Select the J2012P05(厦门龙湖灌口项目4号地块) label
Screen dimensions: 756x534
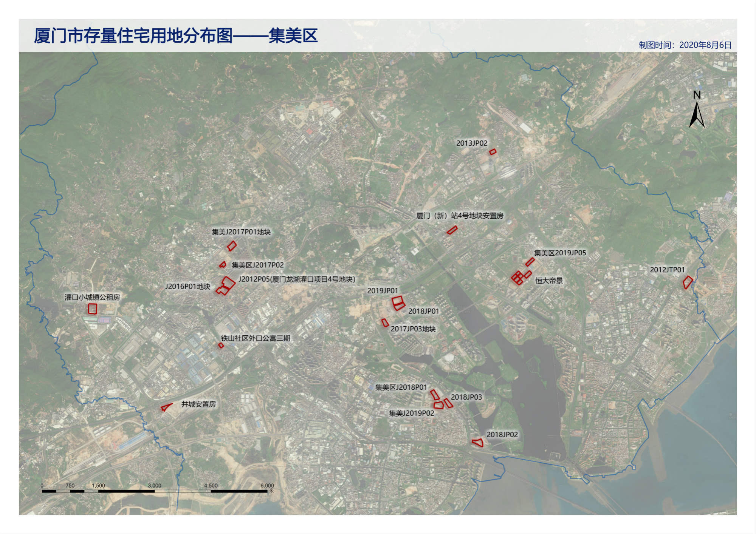click(297, 279)
